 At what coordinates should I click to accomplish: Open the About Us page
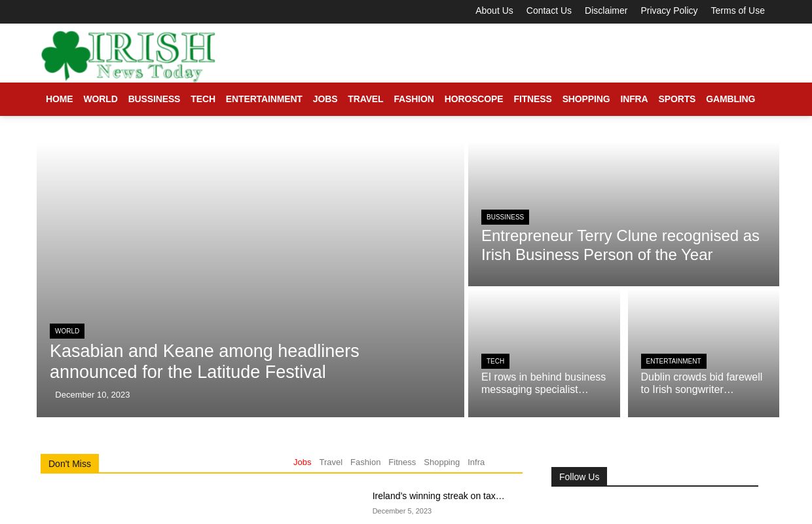pos(494,10)
